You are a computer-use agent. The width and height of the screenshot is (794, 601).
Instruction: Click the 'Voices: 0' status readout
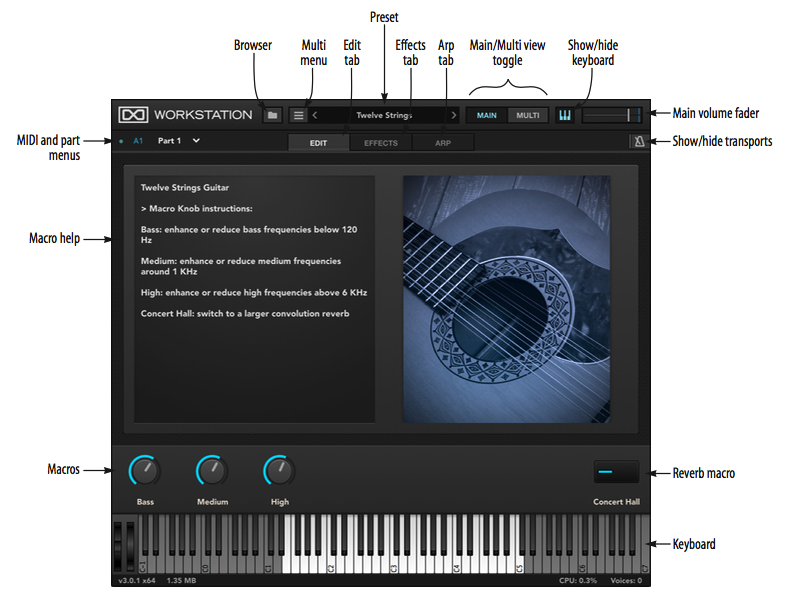coord(626,580)
